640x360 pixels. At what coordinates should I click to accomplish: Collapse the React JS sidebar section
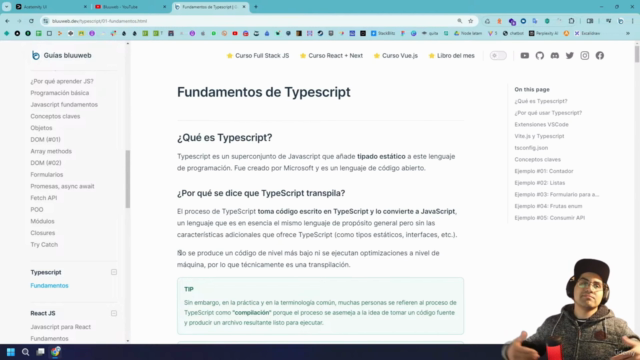114,313
